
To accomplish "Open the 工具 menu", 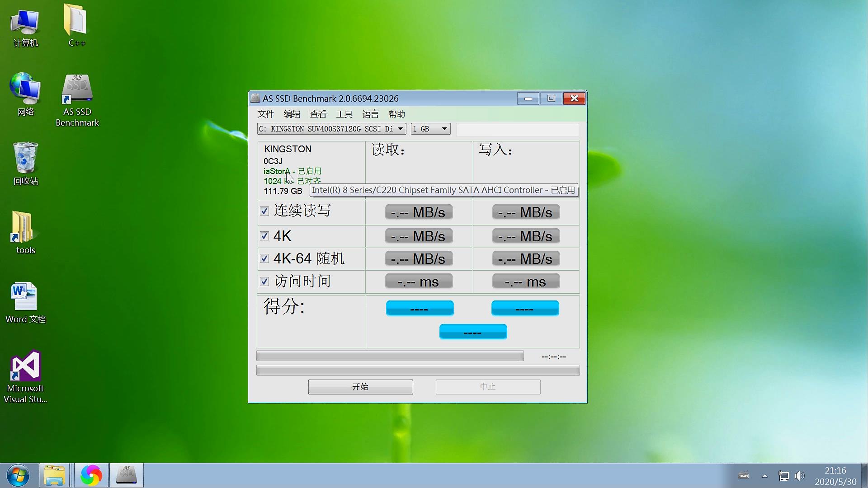I will [344, 114].
